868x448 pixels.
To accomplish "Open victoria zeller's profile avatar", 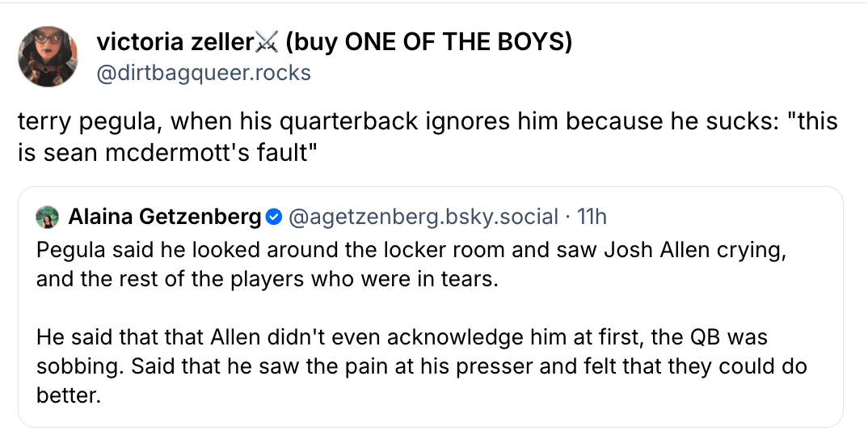I will pyautogui.click(x=48, y=55).
